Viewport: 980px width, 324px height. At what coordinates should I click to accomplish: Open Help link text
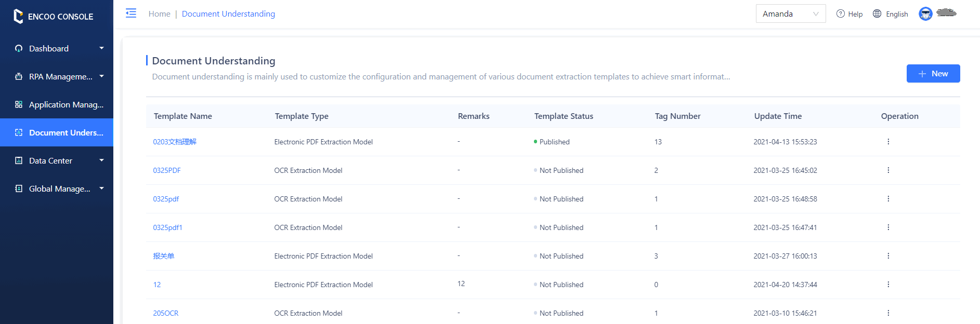[855, 14]
